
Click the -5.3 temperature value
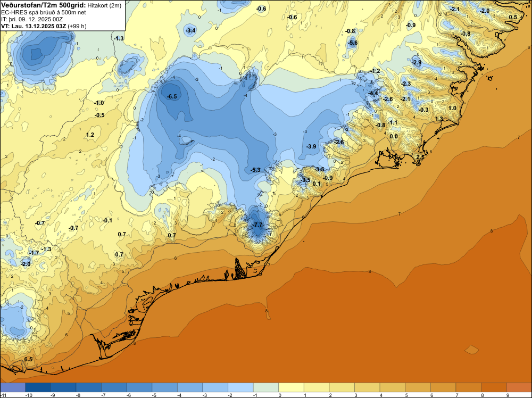[x=255, y=170]
